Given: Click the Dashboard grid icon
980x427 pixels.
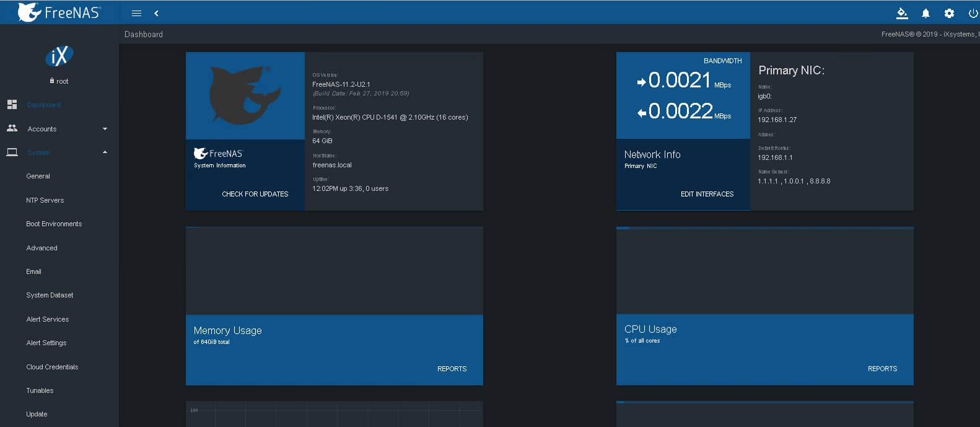Looking at the screenshot, I should 12,105.
